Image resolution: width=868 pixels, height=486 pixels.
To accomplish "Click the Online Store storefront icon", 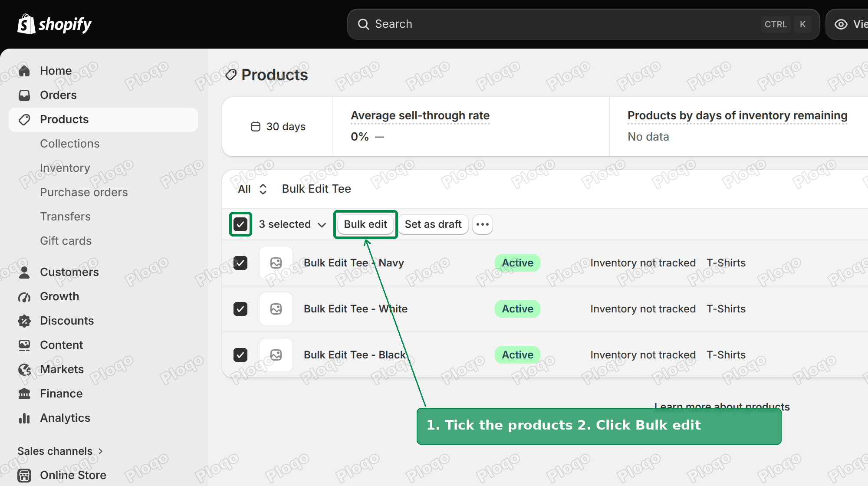I will (x=24, y=475).
